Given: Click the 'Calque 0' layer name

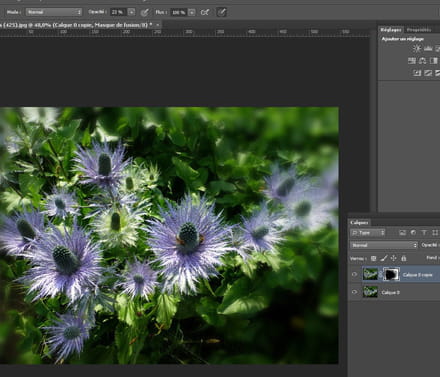Looking at the screenshot, I should click(x=390, y=292).
